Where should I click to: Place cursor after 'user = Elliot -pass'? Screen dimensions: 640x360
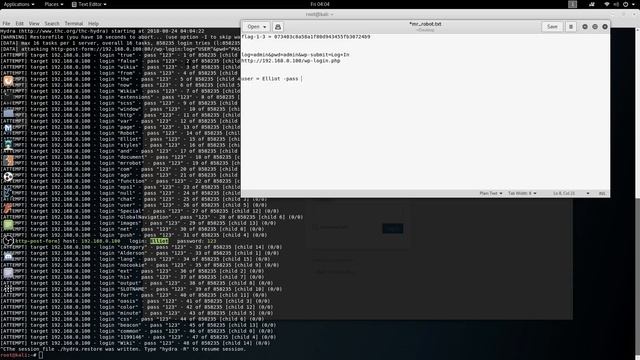click(301, 79)
